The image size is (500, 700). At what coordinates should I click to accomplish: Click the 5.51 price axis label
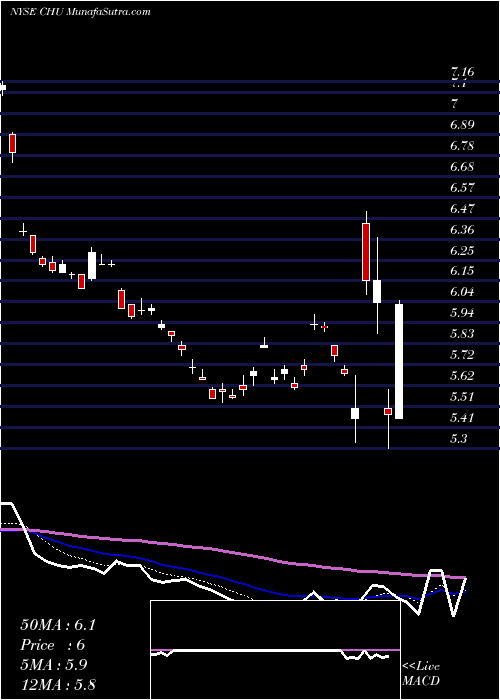pyautogui.click(x=462, y=396)
